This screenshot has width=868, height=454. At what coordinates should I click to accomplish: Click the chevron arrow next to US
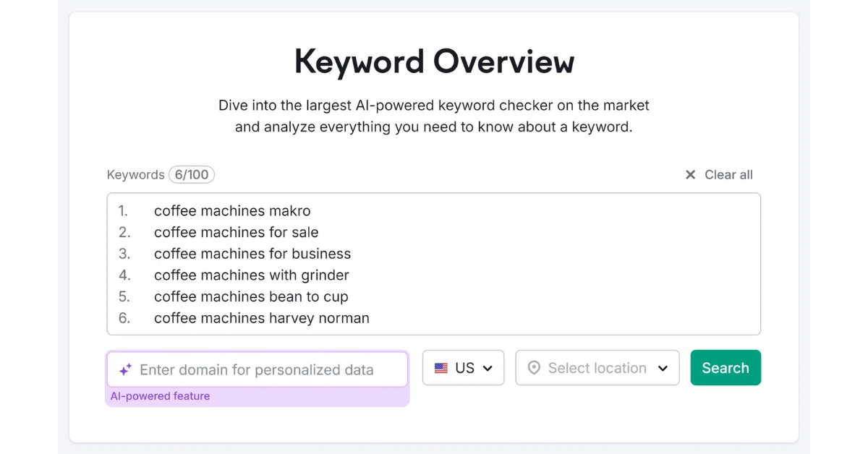[488, 369]
